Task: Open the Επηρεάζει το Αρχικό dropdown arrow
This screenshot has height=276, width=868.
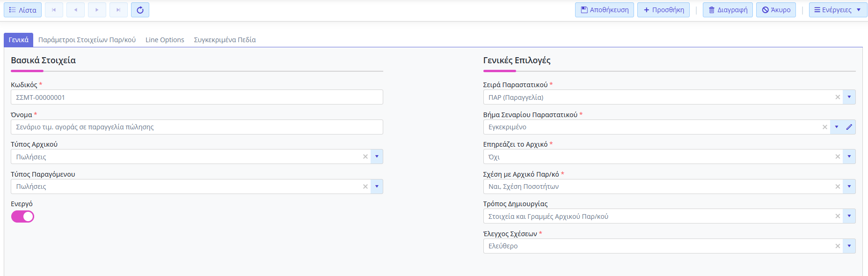Action: click(x=849, y=157)
